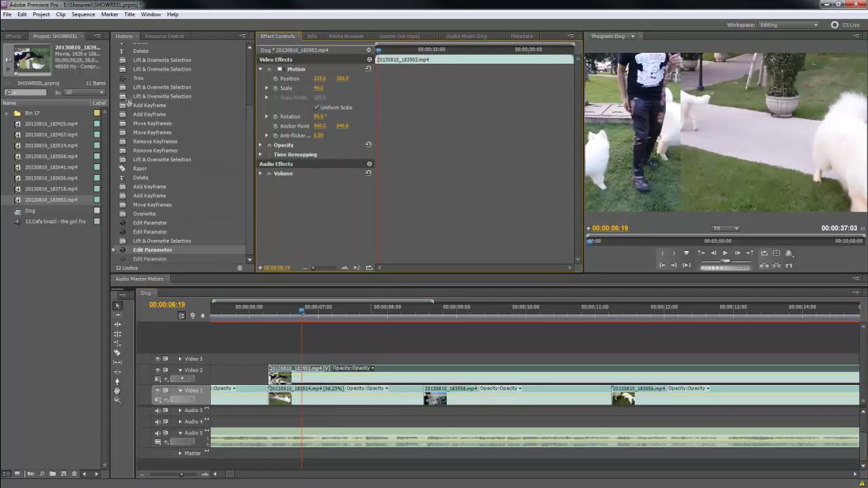
Task: Select the Zoom magnifier tool
Action: pos(117,400)
